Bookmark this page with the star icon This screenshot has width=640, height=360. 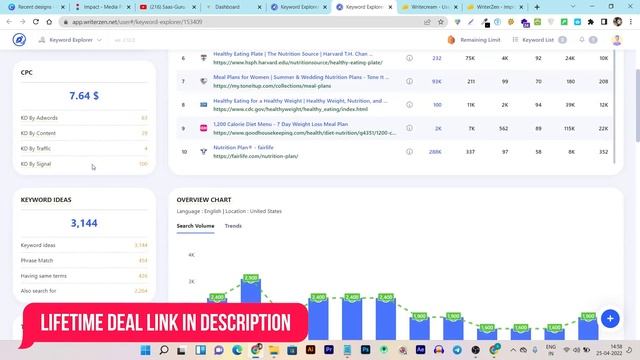pyautogui.click(x=440, y=22)
